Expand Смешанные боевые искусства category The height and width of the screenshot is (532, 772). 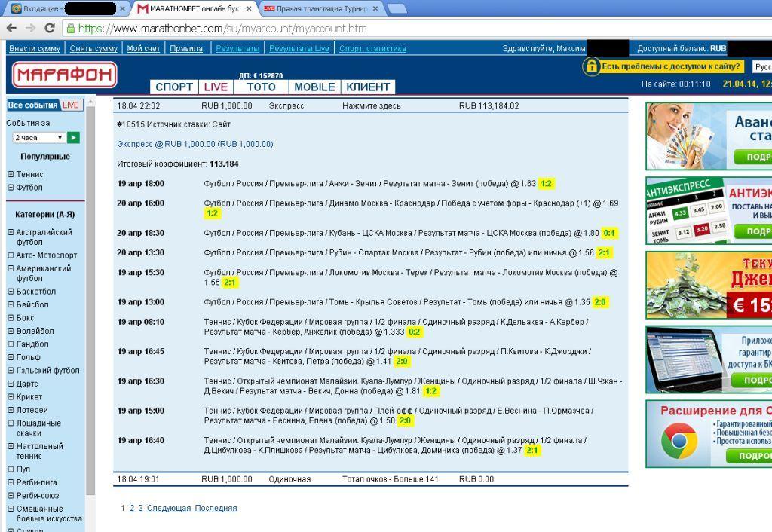click(x=11, y=509)
